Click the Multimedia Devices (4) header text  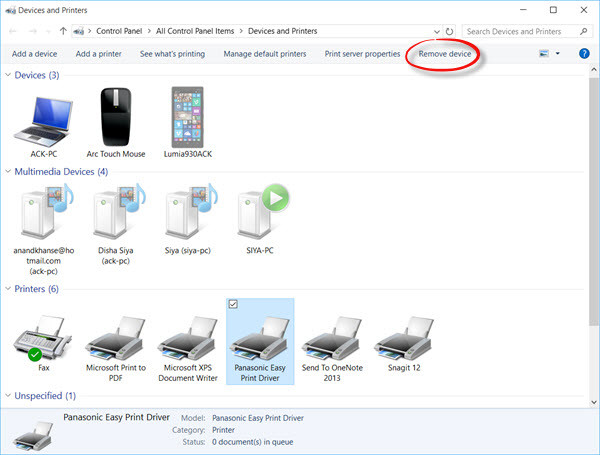(61, 171)
